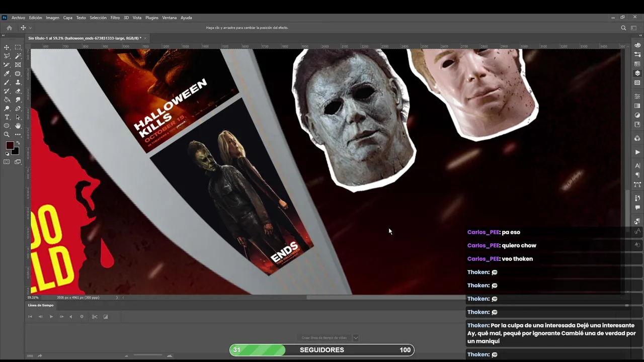Change screen mode button in toolbox
Screen dimensions: 644x362
(x=18, y=162)
